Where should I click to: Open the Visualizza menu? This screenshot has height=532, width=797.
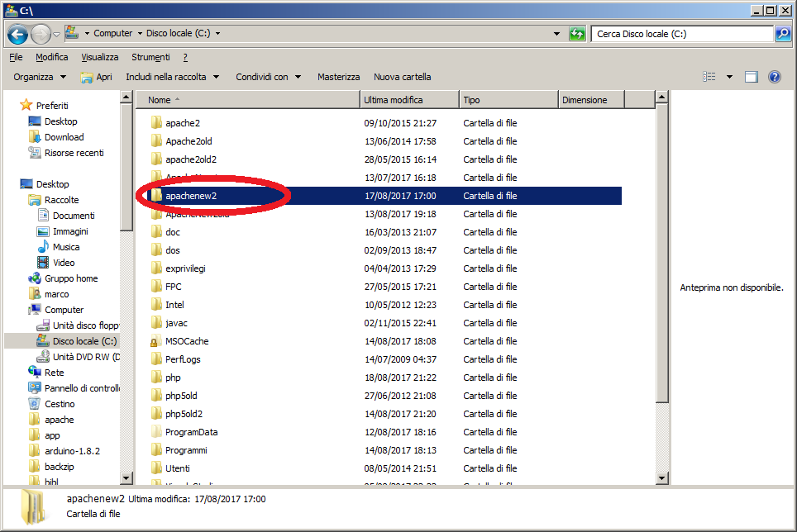click(x=99, y=57)
